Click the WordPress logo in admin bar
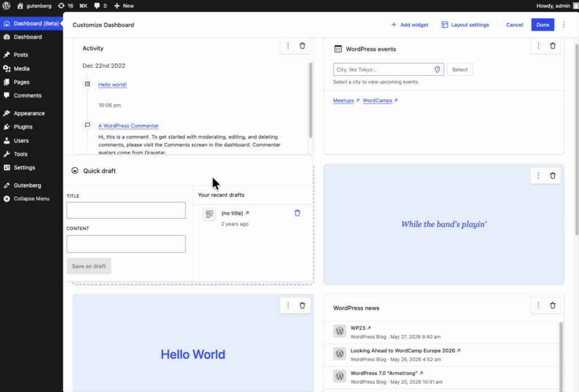This screenshot has height=392, width=579. click(6, 6)
